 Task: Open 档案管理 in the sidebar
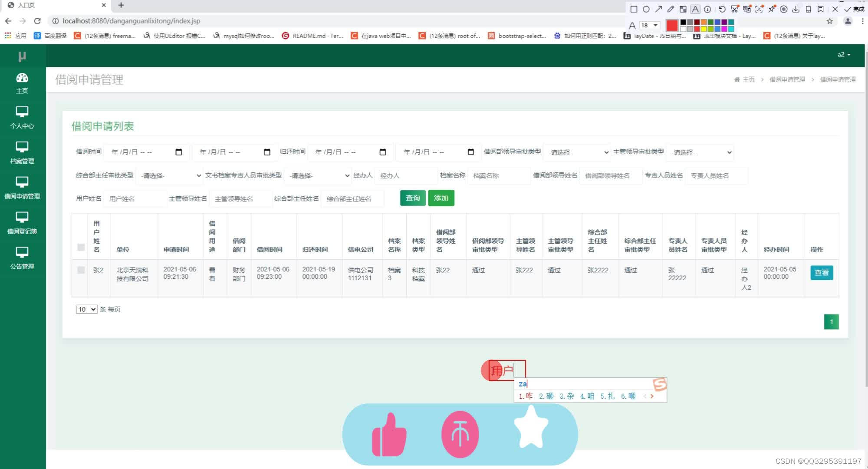coord(22,153)
